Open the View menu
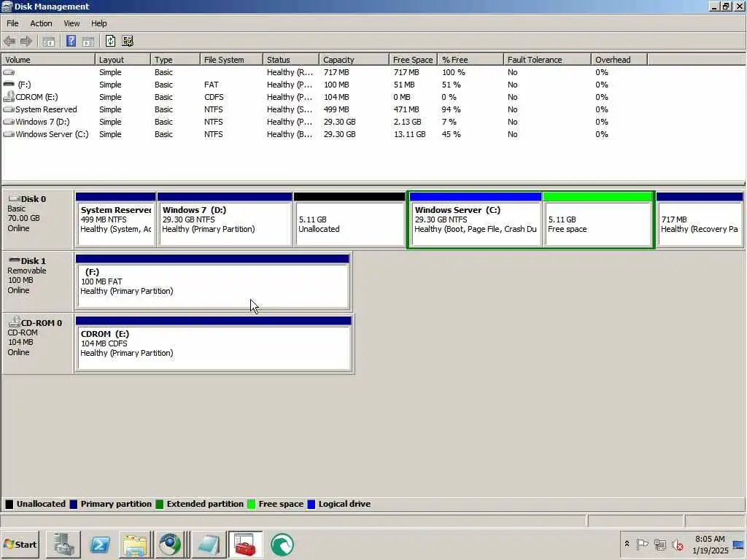The width and height of the screenshot is (747, 560). (x=72, y=23)
